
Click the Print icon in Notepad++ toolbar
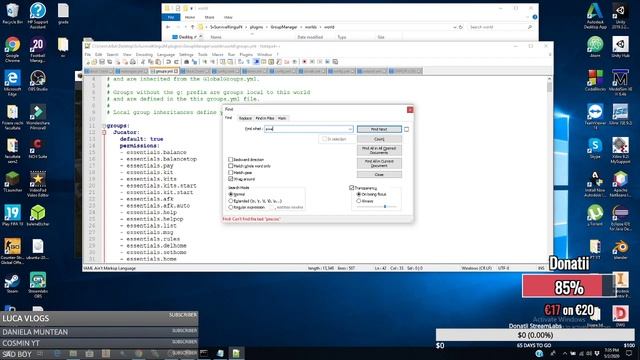point(133,62)
